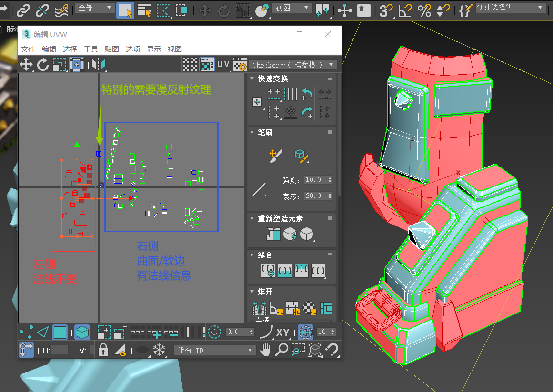
Task: Toggle checker pattern map display button
Action: [207, 65]
